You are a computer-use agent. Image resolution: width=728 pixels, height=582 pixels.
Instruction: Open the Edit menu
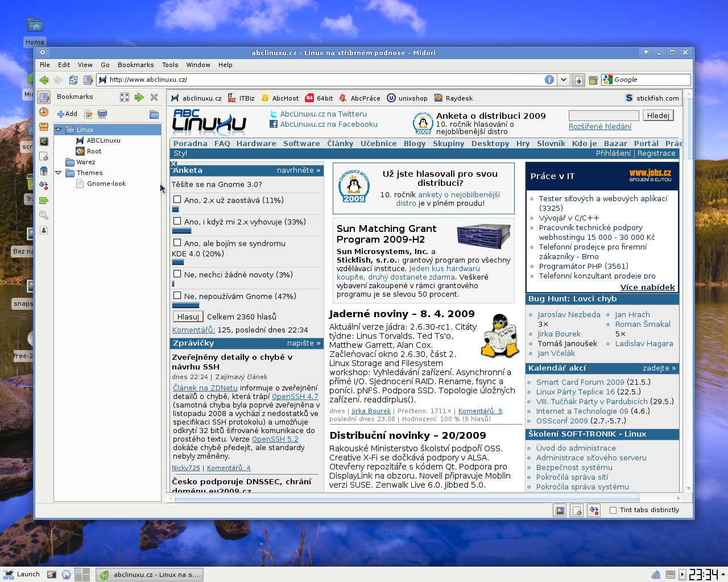pyautogui.click(x=64, y=65)
